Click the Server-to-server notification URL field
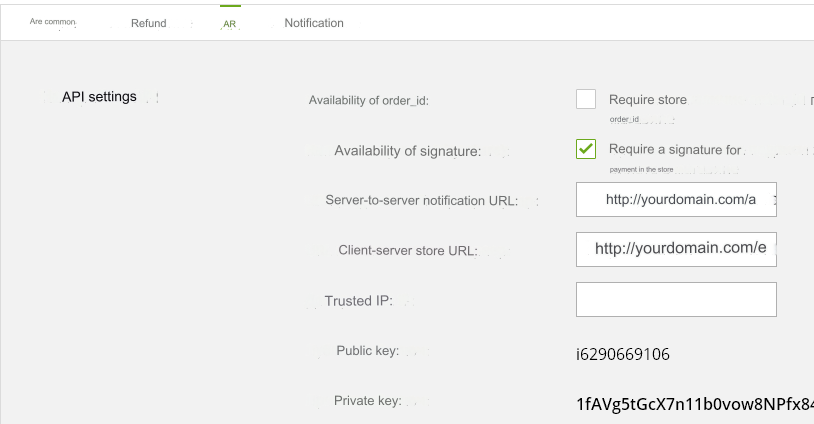This screenshot has width=814, height=424. point(676,200)
